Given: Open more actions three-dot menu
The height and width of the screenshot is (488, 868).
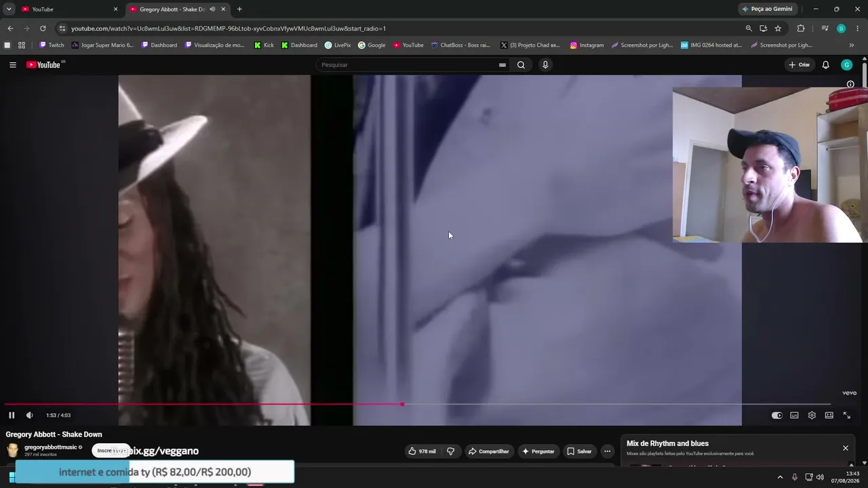Looking at the screenshot, I should point(607,451).
